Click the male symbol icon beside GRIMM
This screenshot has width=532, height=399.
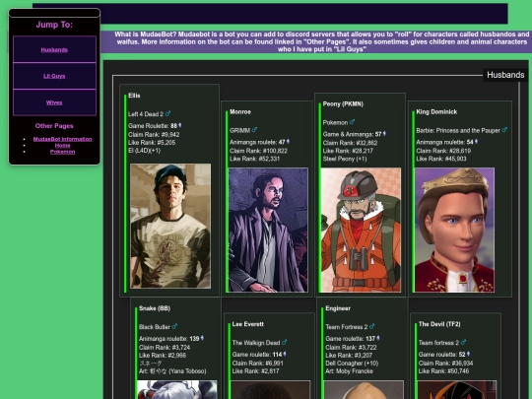(x=254, y=130)
